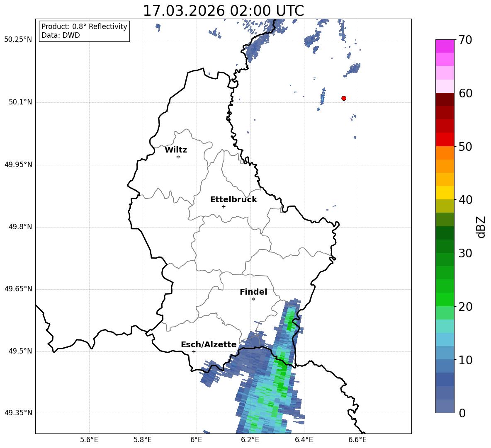This screenshot has height=448, width=491.
Task: Click the 6.6°E longitude label
Action: pos(357,440)
